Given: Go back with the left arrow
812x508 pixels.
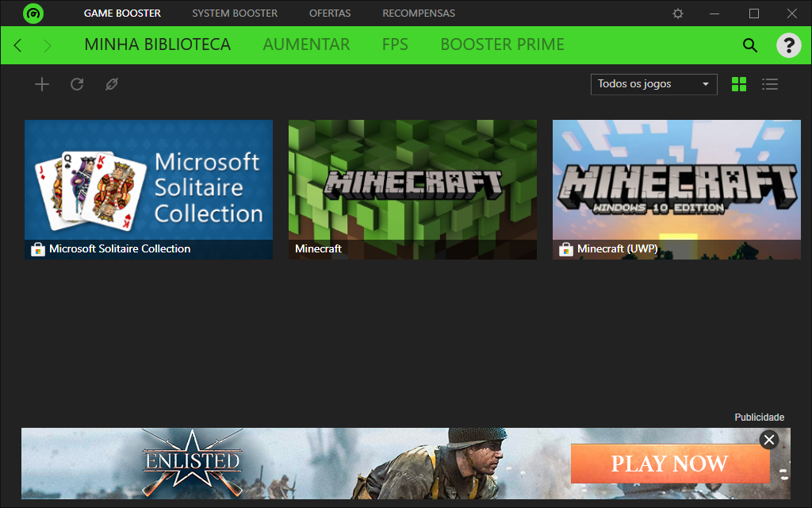Looking at the screenshot, I should [x=17, y=45].
